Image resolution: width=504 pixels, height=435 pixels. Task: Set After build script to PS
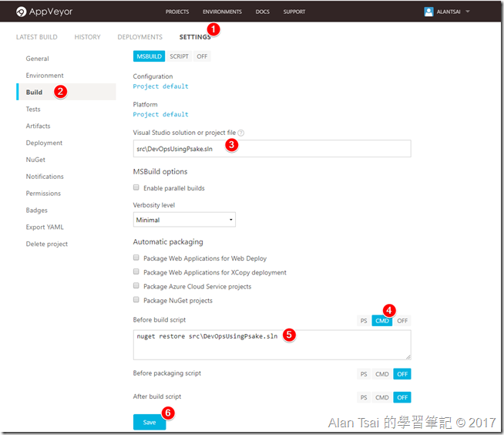point(364,397)
